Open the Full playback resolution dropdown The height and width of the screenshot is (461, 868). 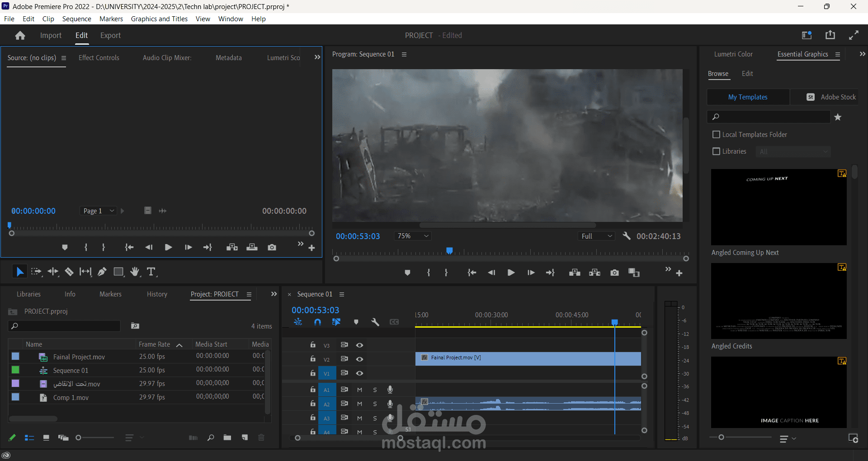596,236
